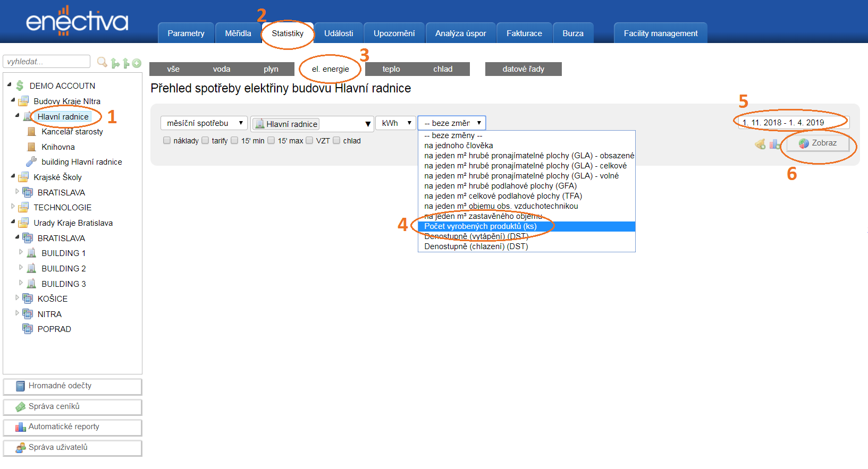Switch to the Měřidla tab

tap(238, 33)
